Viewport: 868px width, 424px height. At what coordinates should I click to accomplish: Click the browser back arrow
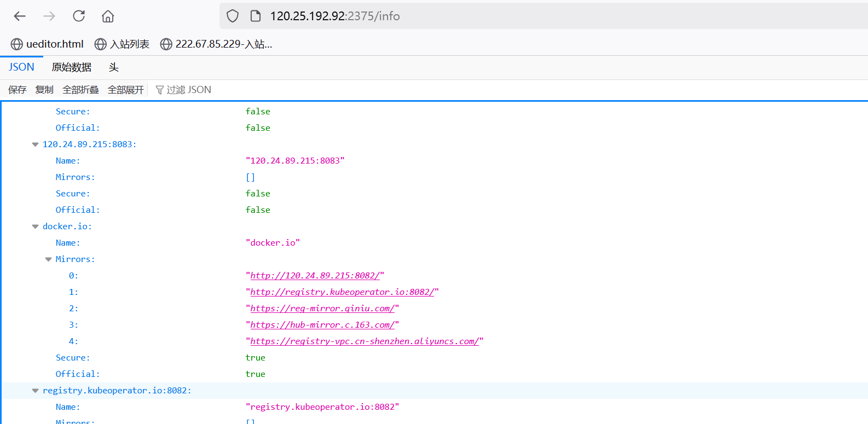[20, 16]
